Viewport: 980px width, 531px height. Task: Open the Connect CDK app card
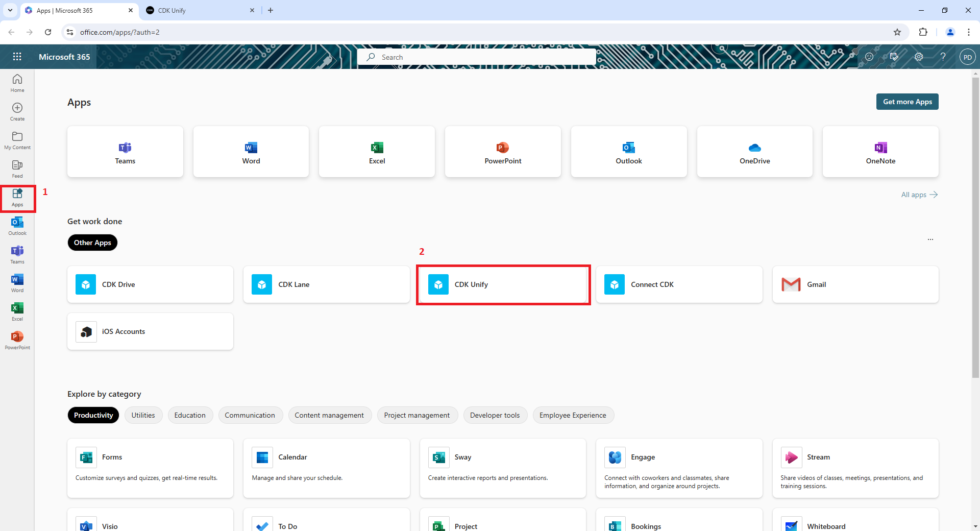click(x=679, y=284)
